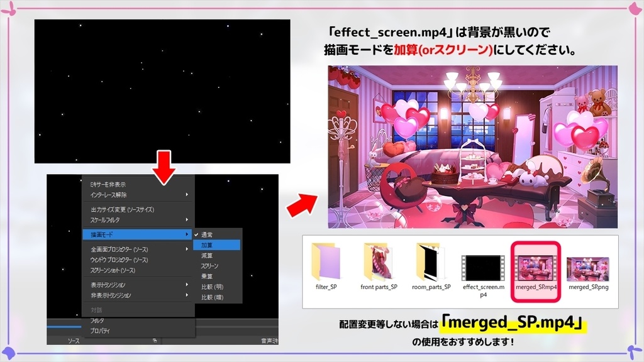The image size is (644, 362).
Task: Select the highlighted merged_SP.mp4 video file
Action: pyautogui.click(x=535, y=267)
